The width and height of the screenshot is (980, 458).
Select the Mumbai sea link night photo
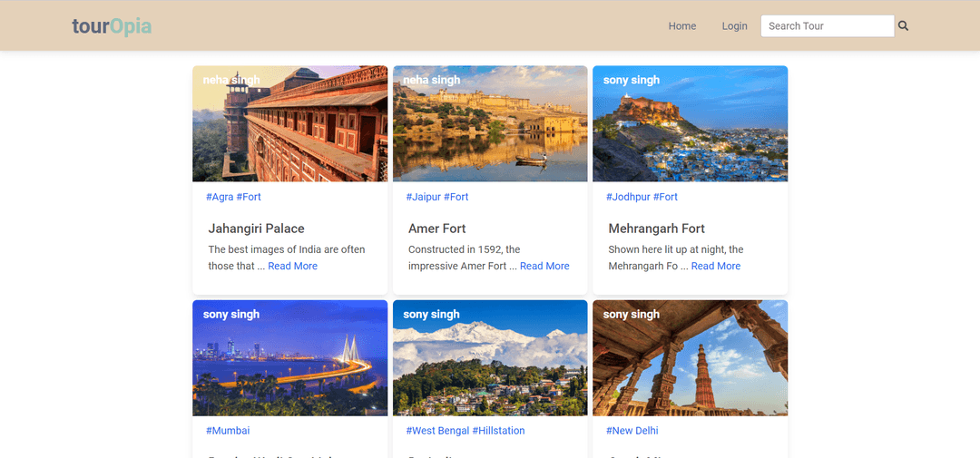[290, 358]
